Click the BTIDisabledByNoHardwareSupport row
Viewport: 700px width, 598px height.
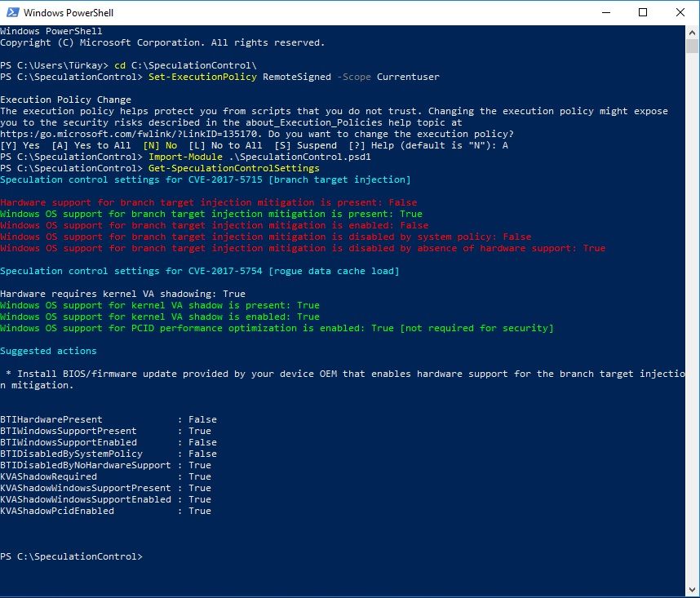(x=106, y=465)
